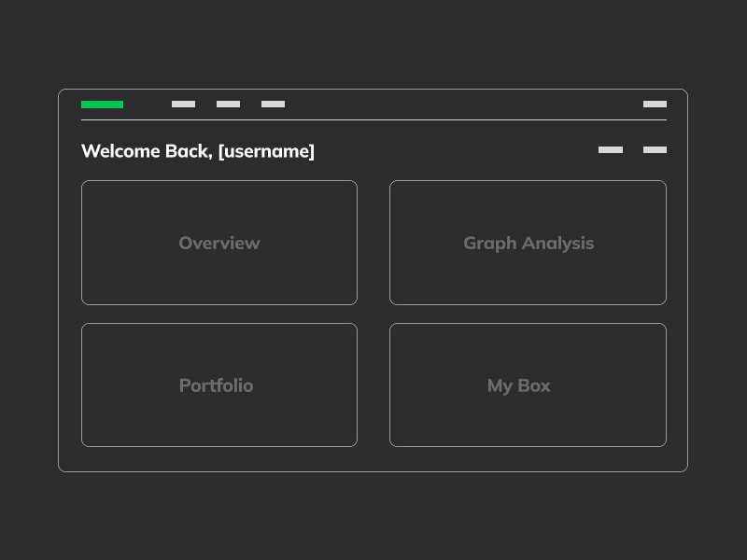The height and width of the screenshot is (560, 747).
Task: Open the Portfolio card
Action: 219,385
